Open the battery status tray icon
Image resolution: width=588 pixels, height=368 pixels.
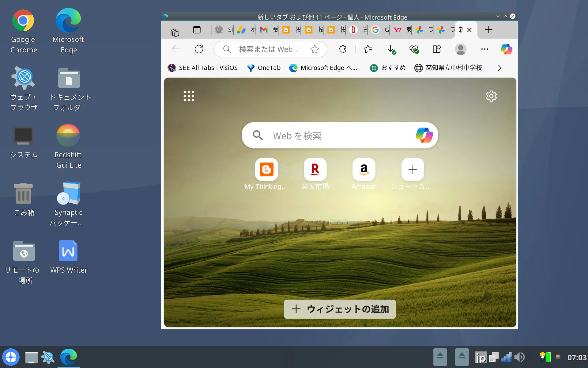545,357
